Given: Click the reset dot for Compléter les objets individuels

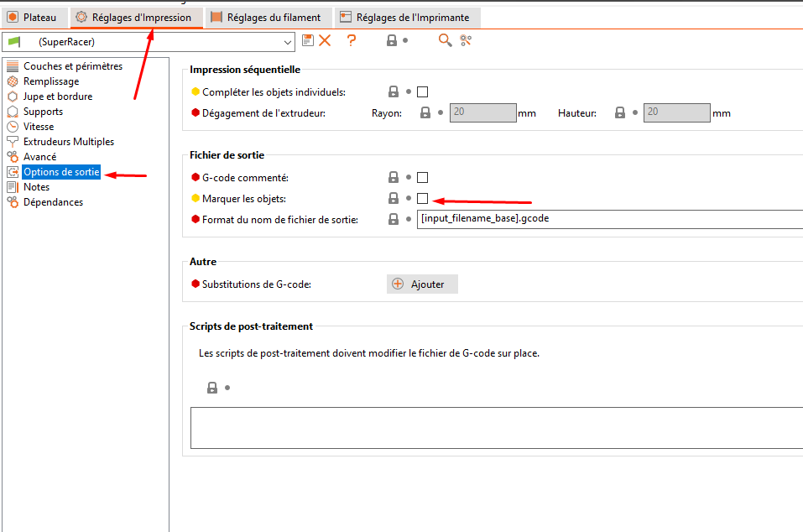Looking at the screenshot, I should [x=409, y=91].
